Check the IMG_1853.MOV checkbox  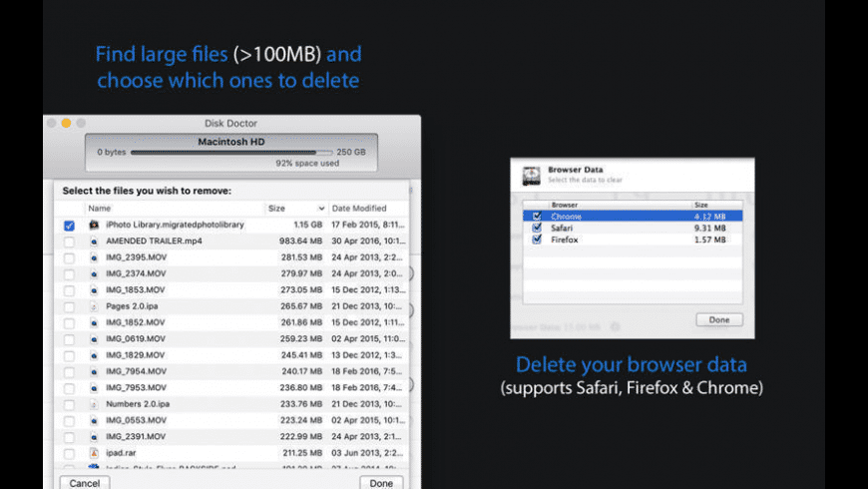pos(69,290)
